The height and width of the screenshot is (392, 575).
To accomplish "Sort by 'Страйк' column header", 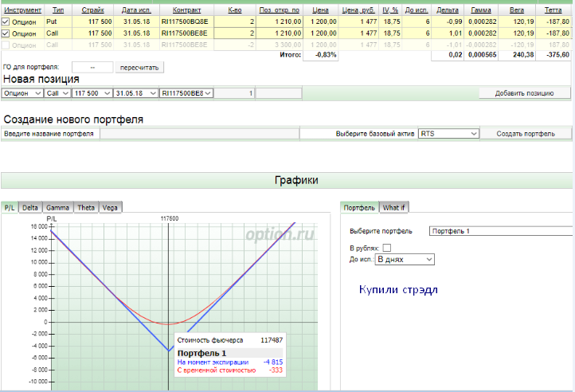I will click(x=92, y=10).
